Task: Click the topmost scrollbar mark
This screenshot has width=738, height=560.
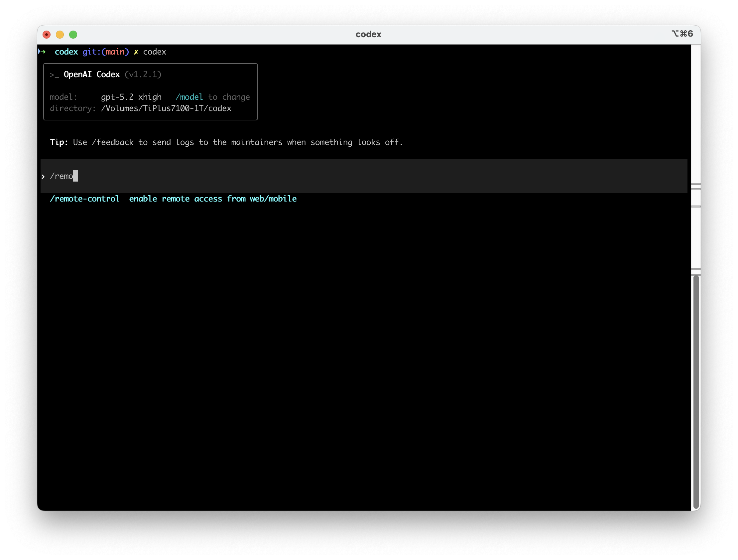Action: [x=696, y=184]
